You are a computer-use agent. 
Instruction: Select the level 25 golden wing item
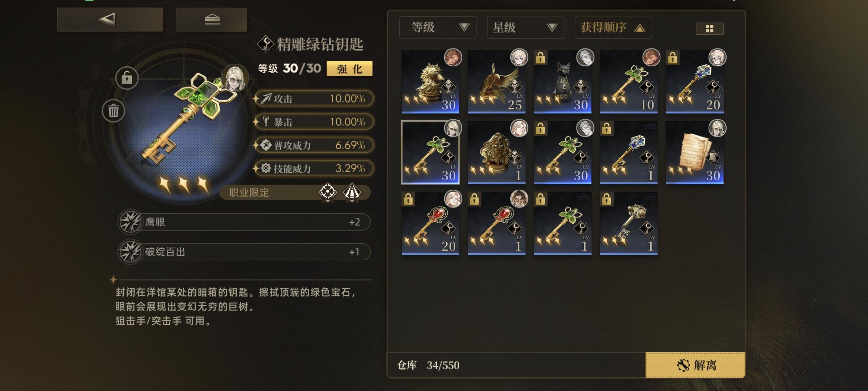pos(497,82)
